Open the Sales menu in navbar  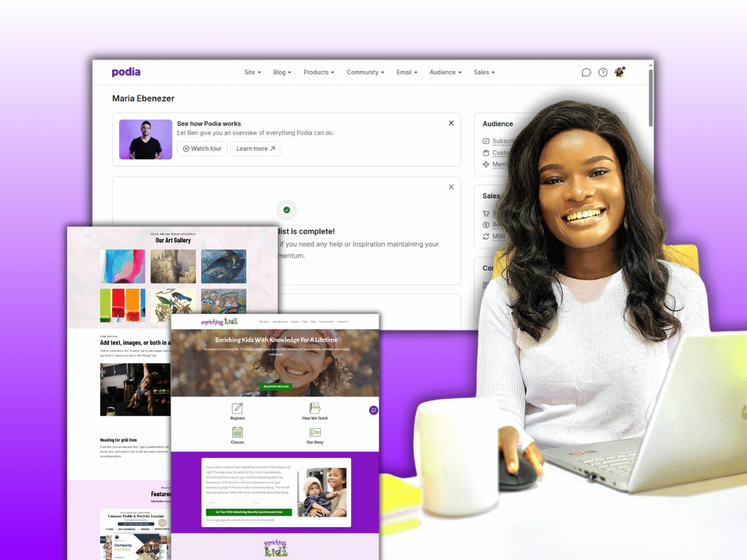pyautogui.click(x=484, y=72)
